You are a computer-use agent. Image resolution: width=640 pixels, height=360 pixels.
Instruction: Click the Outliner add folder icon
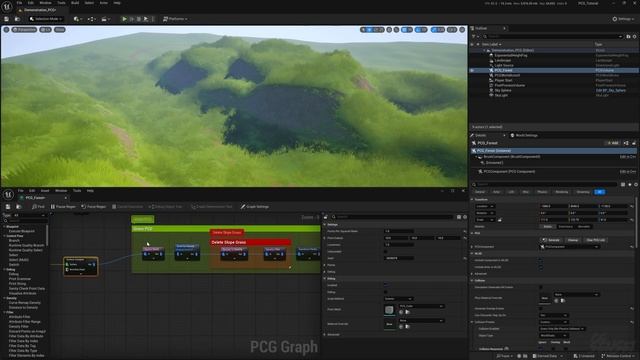(x=628, y=36)
